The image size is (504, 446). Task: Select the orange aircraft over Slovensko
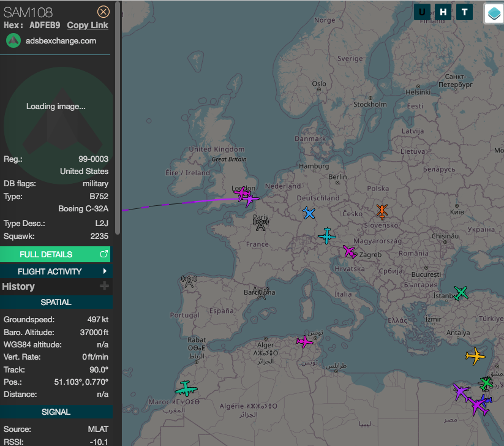point(382,211)
